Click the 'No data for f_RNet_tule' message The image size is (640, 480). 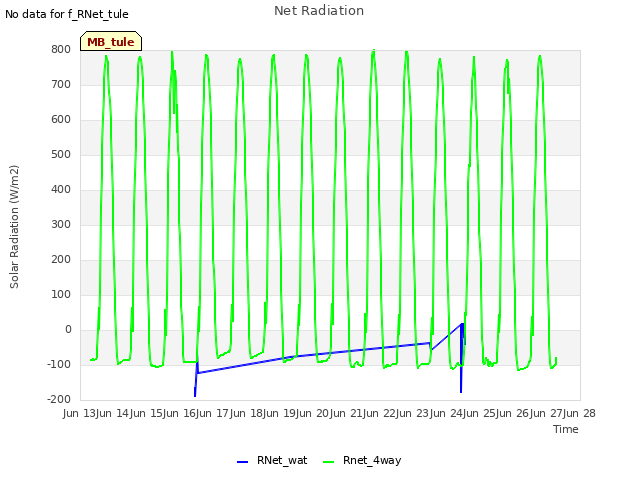tap(67, 14)
